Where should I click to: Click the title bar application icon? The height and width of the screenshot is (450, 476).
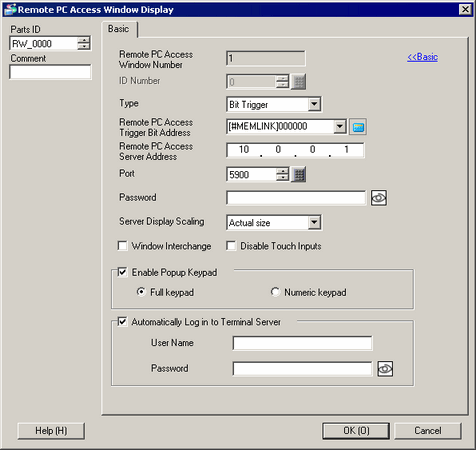[x=9, y=9]
